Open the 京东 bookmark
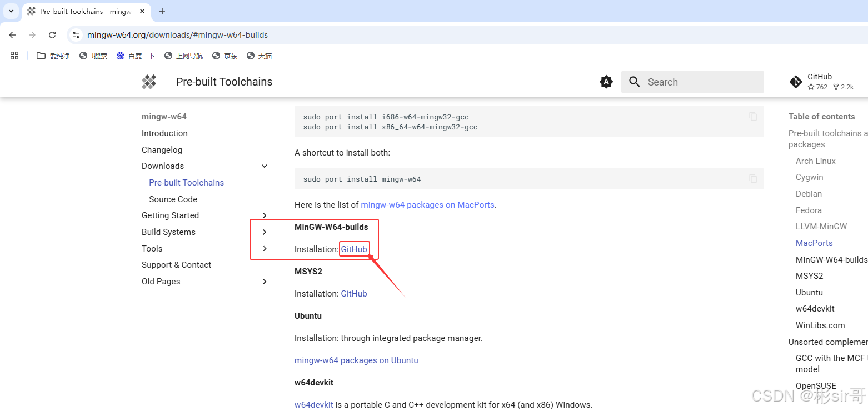The width and height of the screenshot is (868, 411). [x=225, y=56]
